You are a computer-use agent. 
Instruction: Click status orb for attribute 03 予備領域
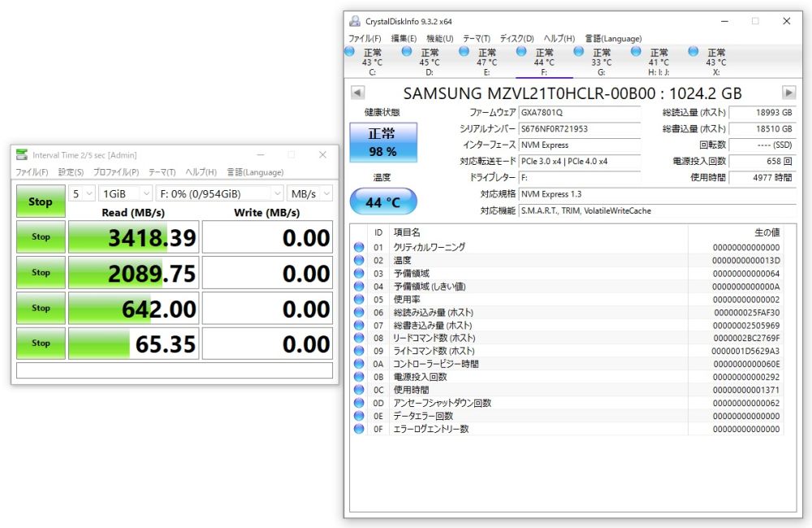(359, 273)
